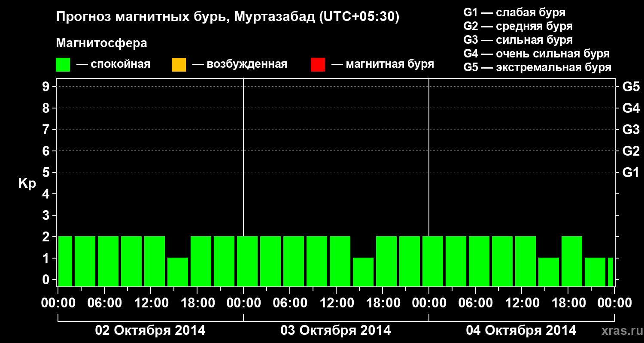Click the last full bar on 04 Октября

coord(595,272)
